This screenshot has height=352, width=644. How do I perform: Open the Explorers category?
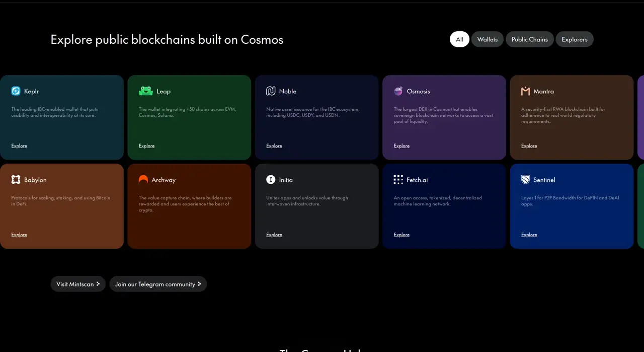tap(575, 39)
